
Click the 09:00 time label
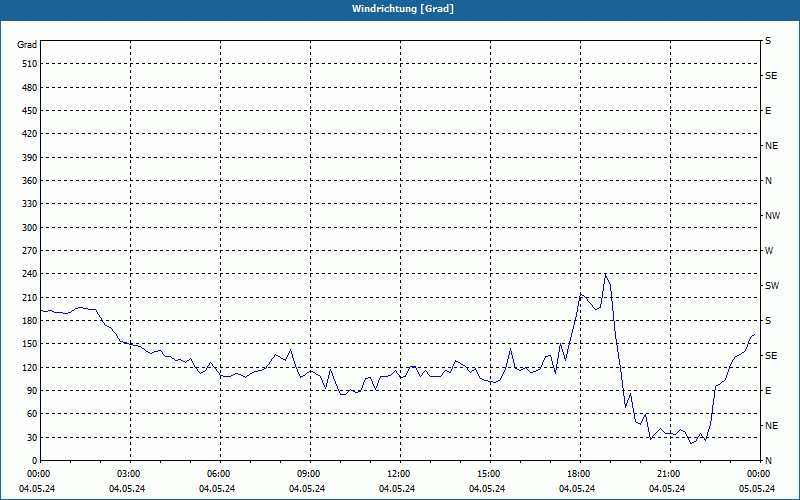pos(310,474)
